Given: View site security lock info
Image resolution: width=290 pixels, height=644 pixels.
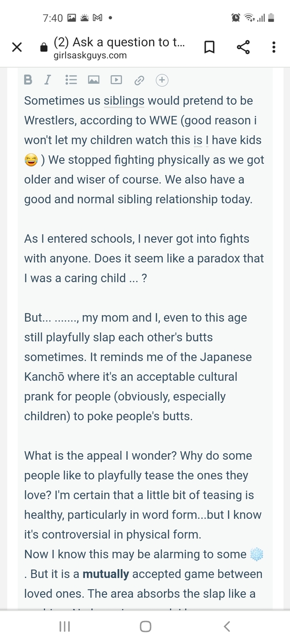Looking at the screenshot, I should tap(44, 47).
